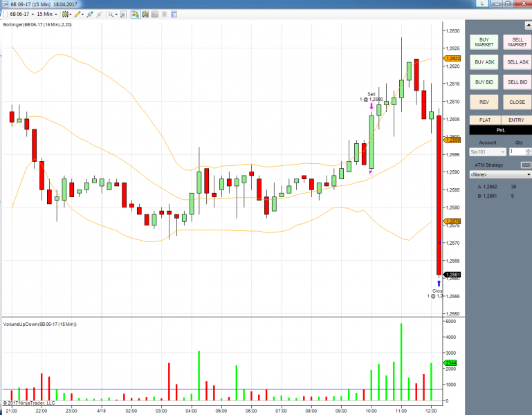Image resolution: width=532 pixels, height=415 pixels.
Task: Click the 12:00 time axis label
Action: (431, 411)
